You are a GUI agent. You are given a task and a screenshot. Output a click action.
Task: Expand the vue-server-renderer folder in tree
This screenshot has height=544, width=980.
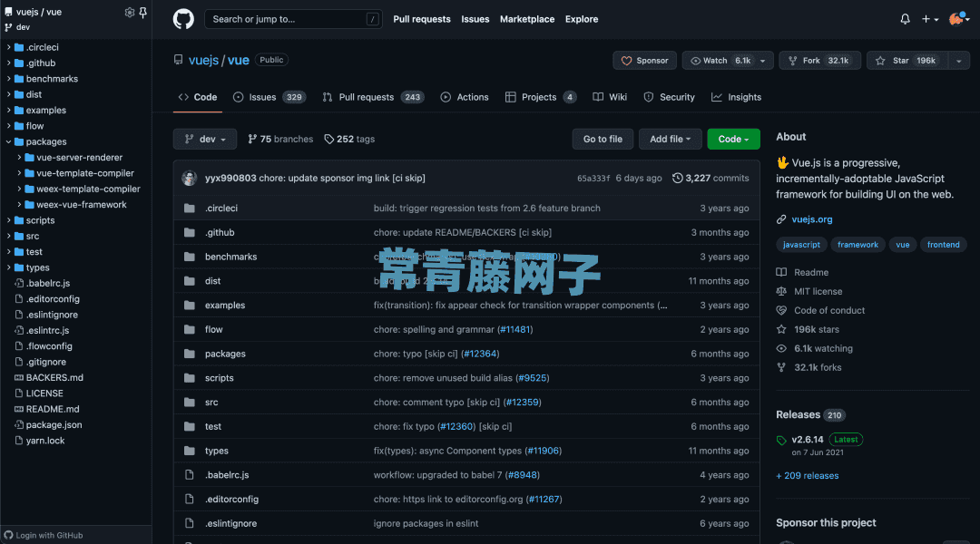coord(19,158)
